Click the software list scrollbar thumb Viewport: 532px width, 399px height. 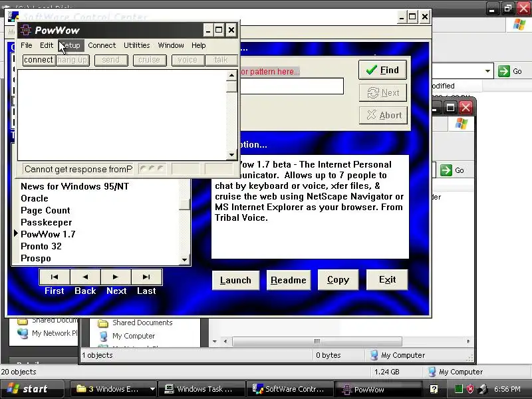coord(184,205)
